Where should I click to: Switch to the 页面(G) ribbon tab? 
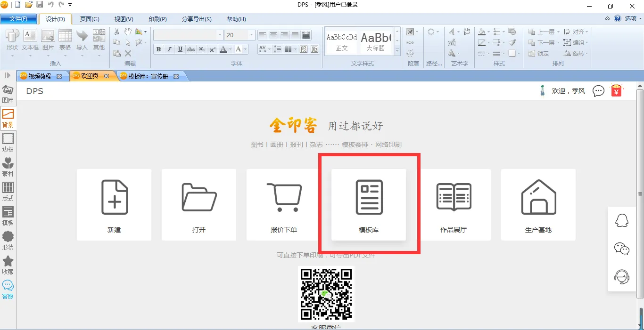pos(90,19)
